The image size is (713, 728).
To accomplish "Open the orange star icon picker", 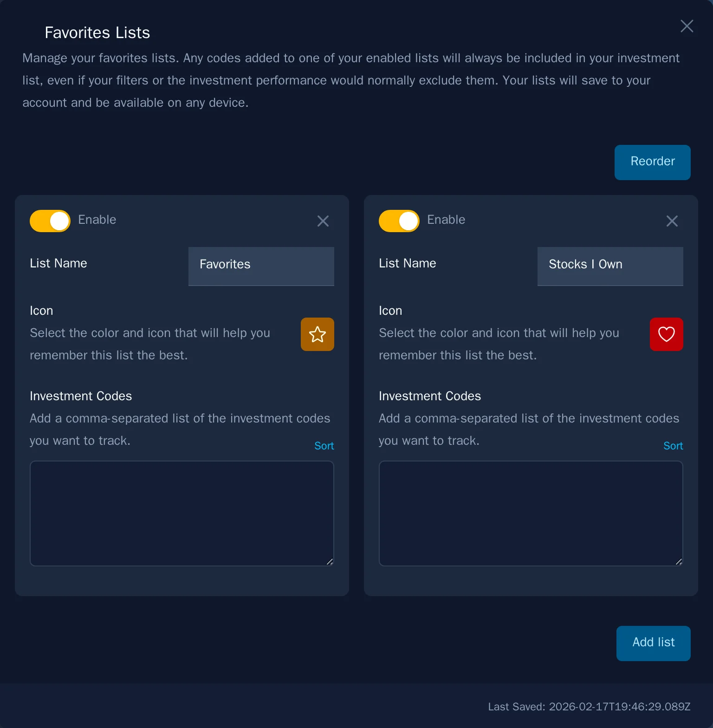I will tap(318, 334).
